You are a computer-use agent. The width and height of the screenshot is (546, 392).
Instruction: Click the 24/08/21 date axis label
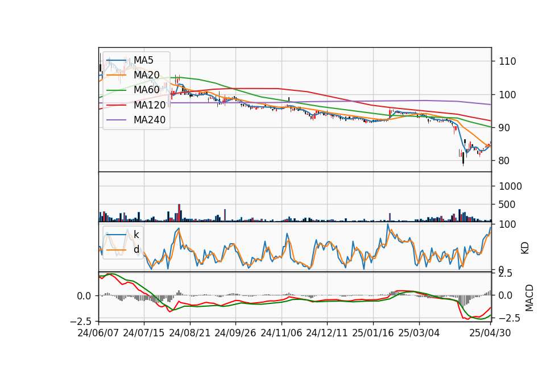pyautogui.click(x=190, y=333)
